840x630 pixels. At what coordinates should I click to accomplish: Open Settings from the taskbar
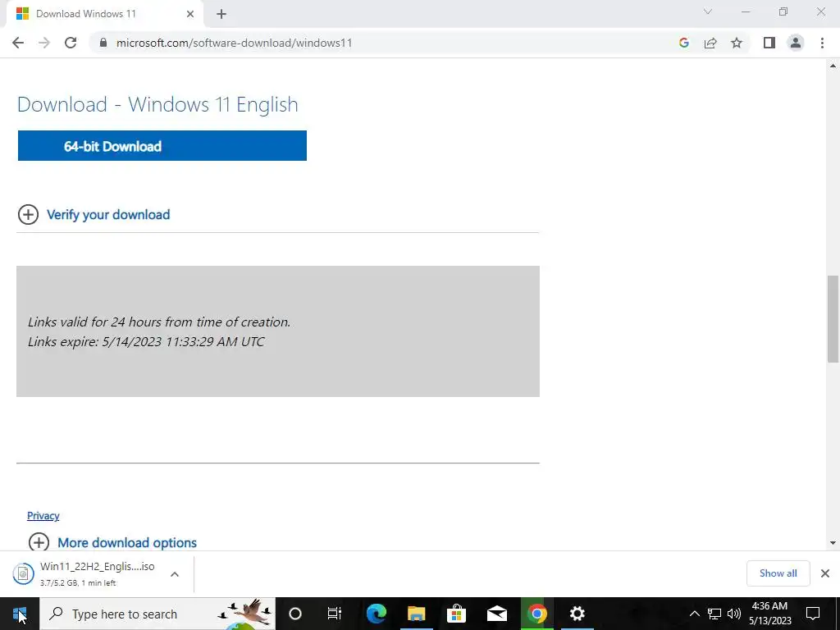point(577,614)
